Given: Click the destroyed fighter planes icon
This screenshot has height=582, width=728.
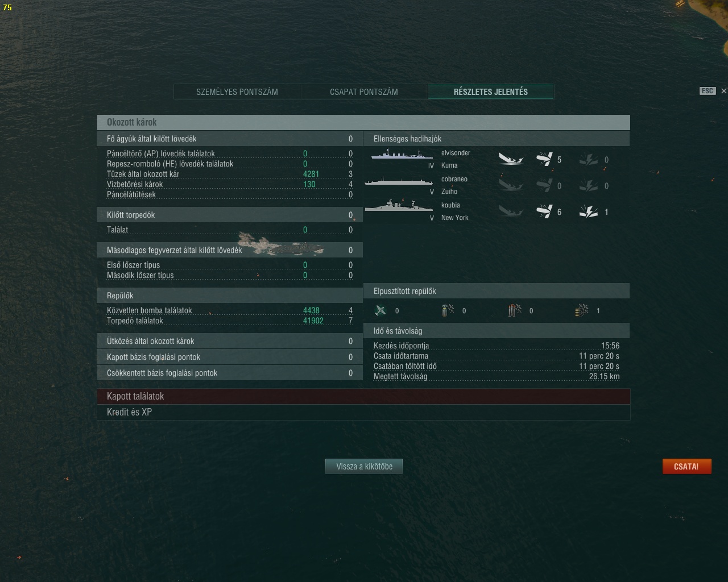Looking at the screenshot, I should [x=380, y=310].
